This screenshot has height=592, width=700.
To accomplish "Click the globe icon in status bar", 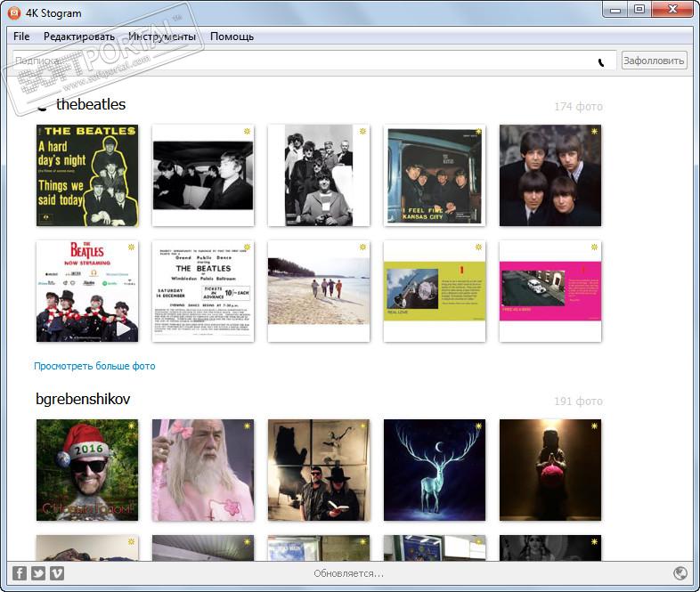I will tap(680, 572).
